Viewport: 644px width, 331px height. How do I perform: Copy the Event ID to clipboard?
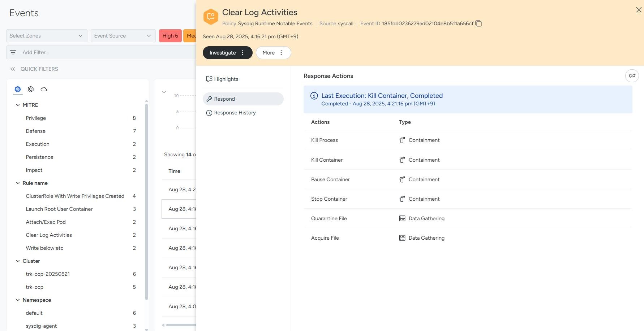(x=478, y=24)
